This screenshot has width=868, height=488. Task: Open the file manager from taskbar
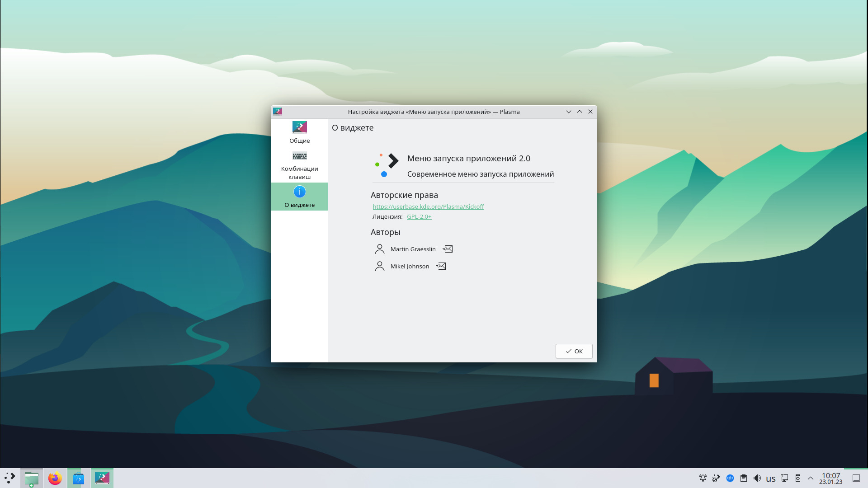point(32,478)
